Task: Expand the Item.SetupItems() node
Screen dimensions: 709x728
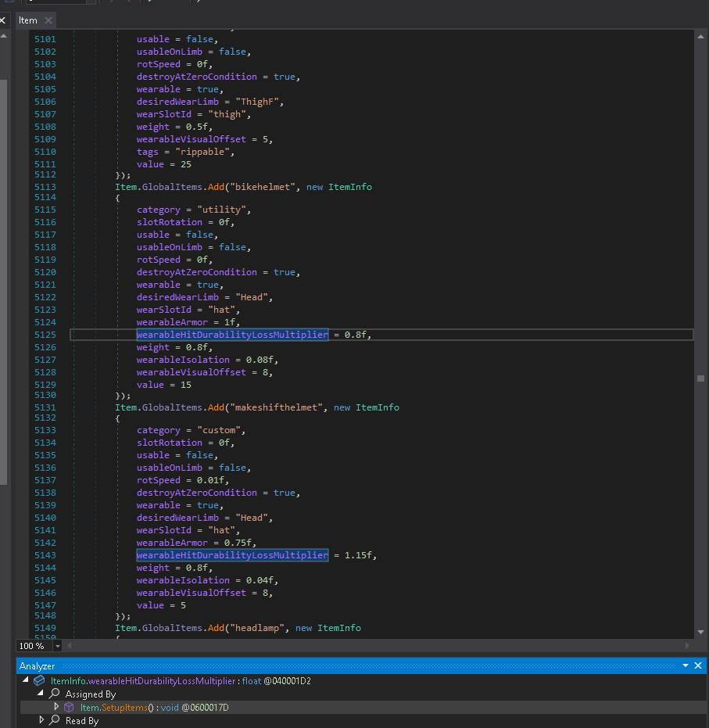Action: click(56, 707)
